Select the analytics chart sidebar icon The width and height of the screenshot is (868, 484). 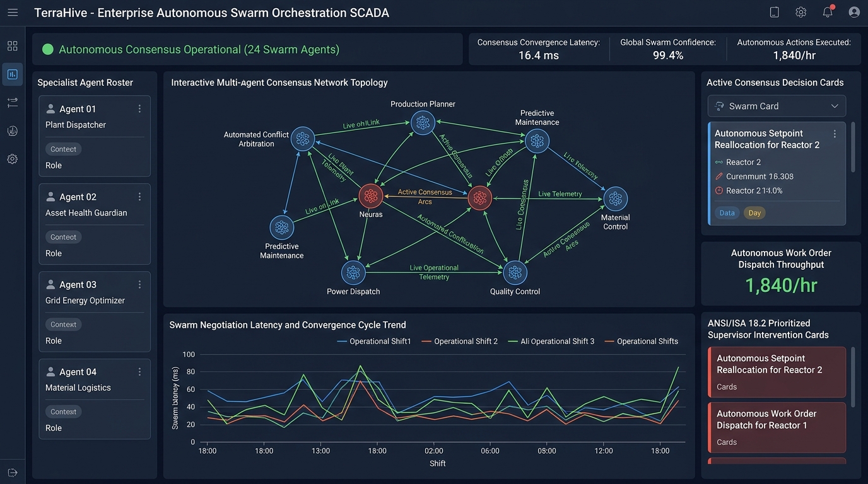(x=13, y=74)
